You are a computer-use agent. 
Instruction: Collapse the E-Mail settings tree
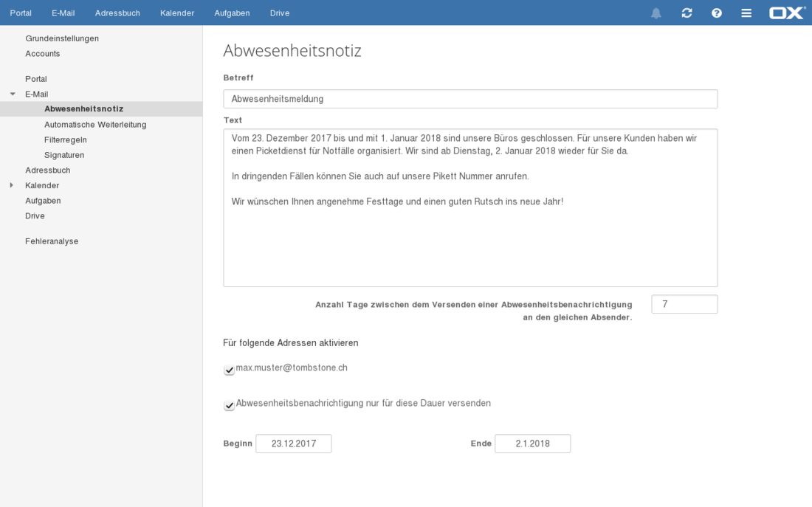pos(13,94)
